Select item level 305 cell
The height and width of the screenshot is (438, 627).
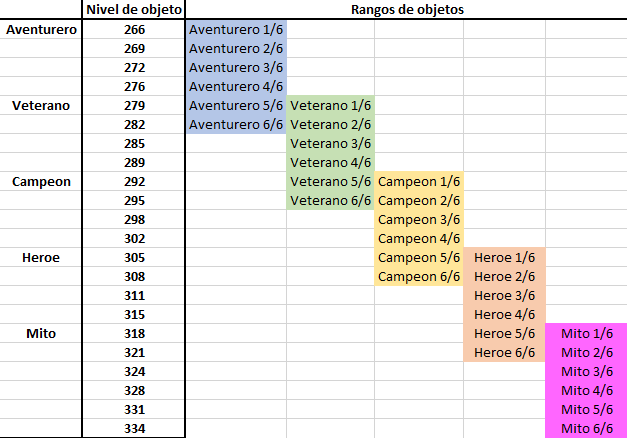tap(134, 258)
